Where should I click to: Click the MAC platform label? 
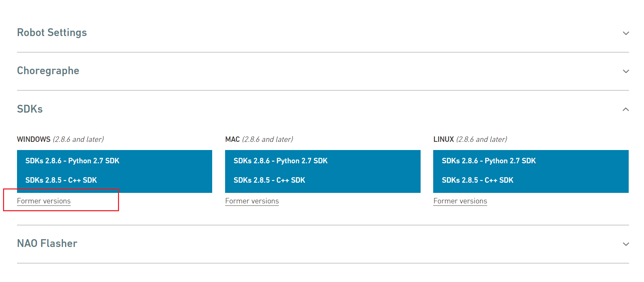[x=233, y=139]
